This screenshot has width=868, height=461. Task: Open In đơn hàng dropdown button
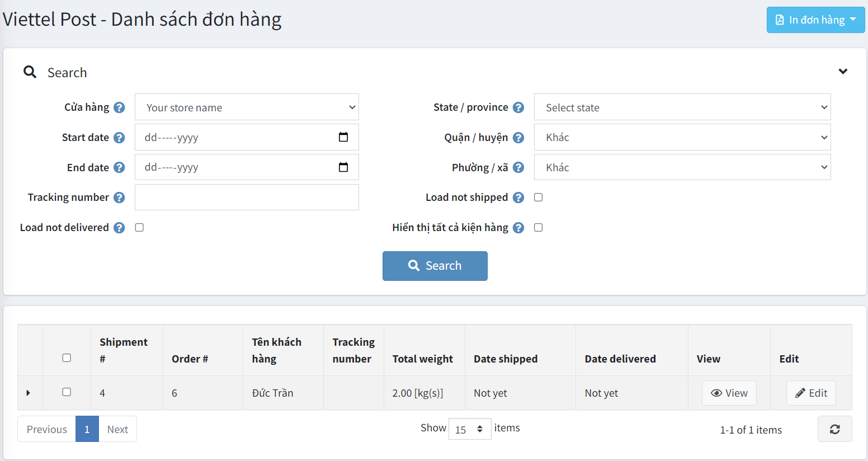(x=815, y=20)
